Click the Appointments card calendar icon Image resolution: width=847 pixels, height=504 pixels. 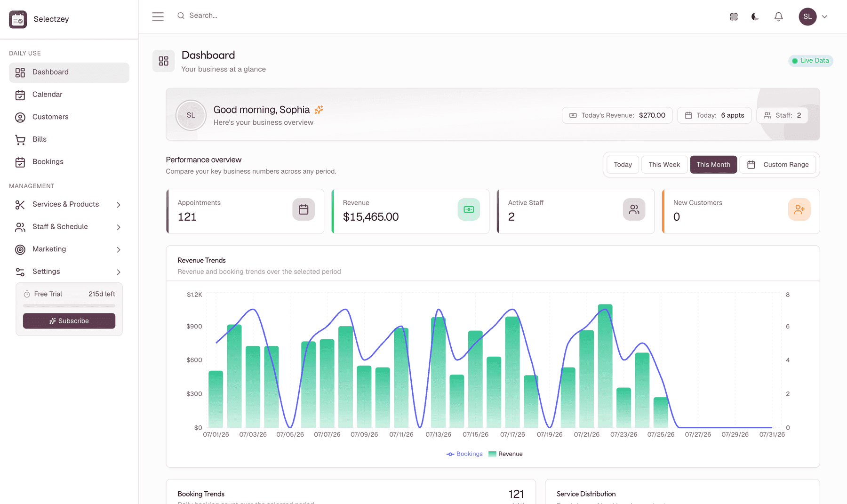pos(304,209)
